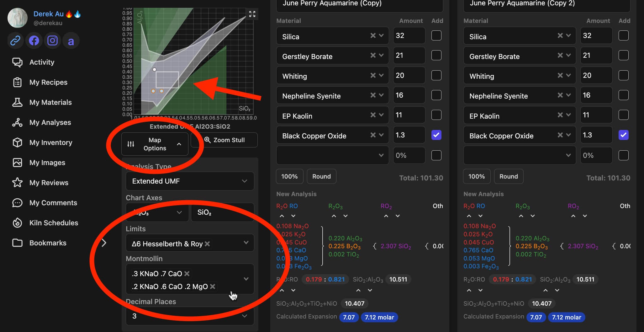
Task: Click the Facebook profile icon
Action: 34,41
